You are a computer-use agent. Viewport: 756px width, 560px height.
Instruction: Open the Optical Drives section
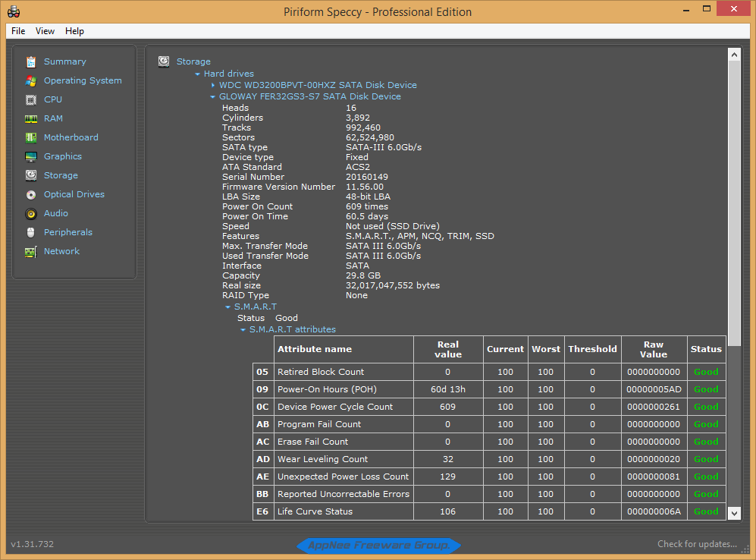pyautogui.click(x=74, y=194)
